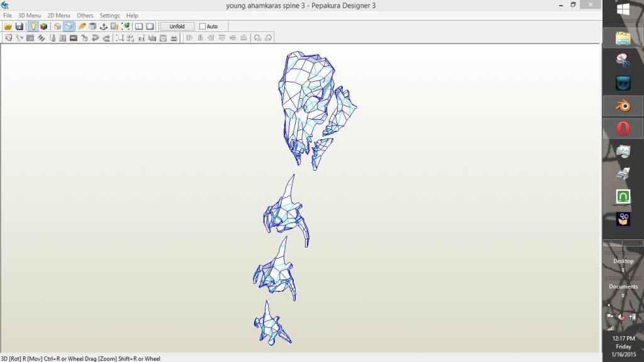Click the dashed selection-frame icon in second toolbar
The height and width of the screenshot is (362, 644).
119,38
